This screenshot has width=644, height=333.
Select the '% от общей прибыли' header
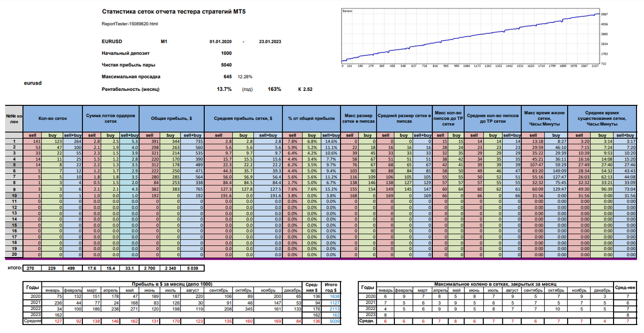pos(311,119)
